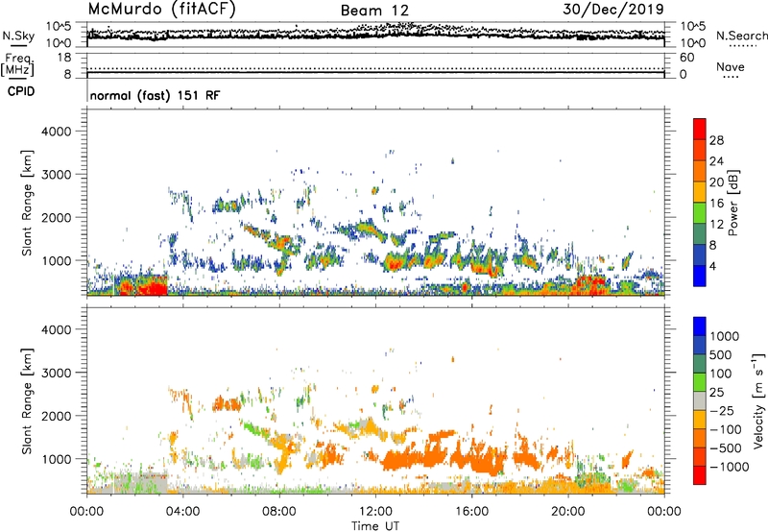The image size is (768, 532).
Task: Click the '16:00' time axis tick label
Action: pos(471,512)
